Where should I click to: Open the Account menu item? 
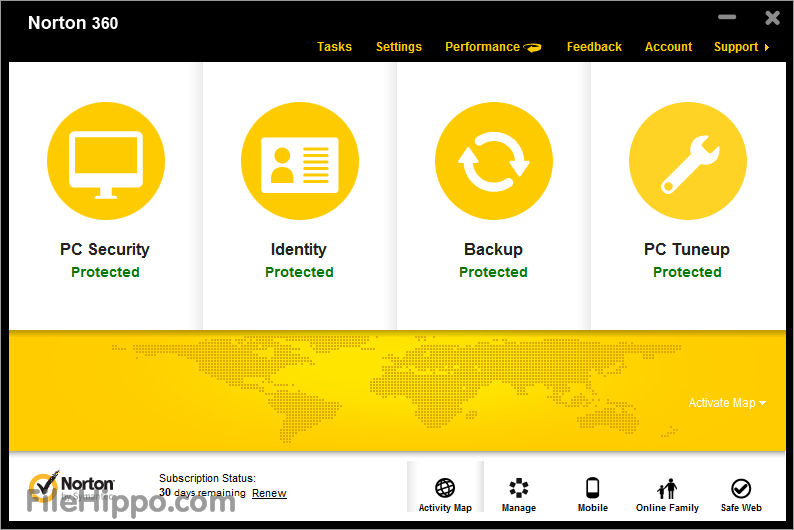[x=668, y=47]
